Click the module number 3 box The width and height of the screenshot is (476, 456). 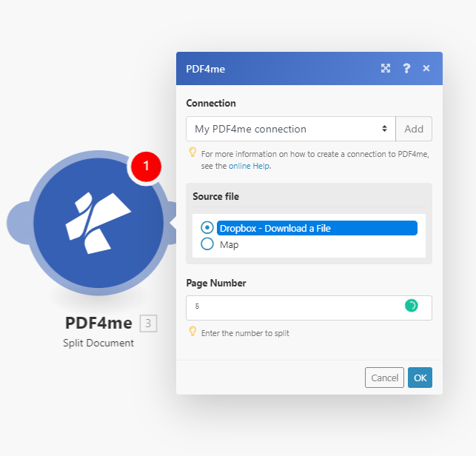pyautogui.click(x=148, y=323)
